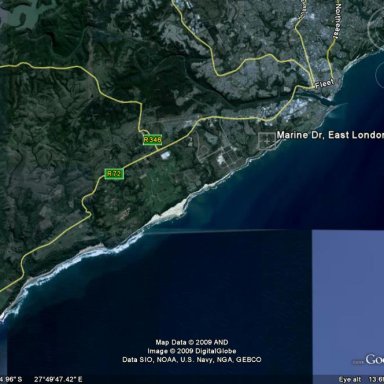Click the Google logo watermark

click(x=374, y=360)
